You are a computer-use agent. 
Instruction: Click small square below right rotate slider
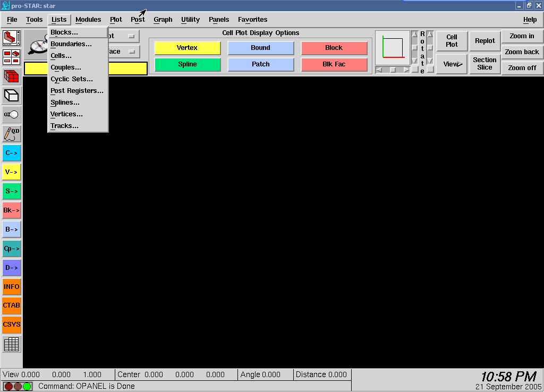coord(430,70)
